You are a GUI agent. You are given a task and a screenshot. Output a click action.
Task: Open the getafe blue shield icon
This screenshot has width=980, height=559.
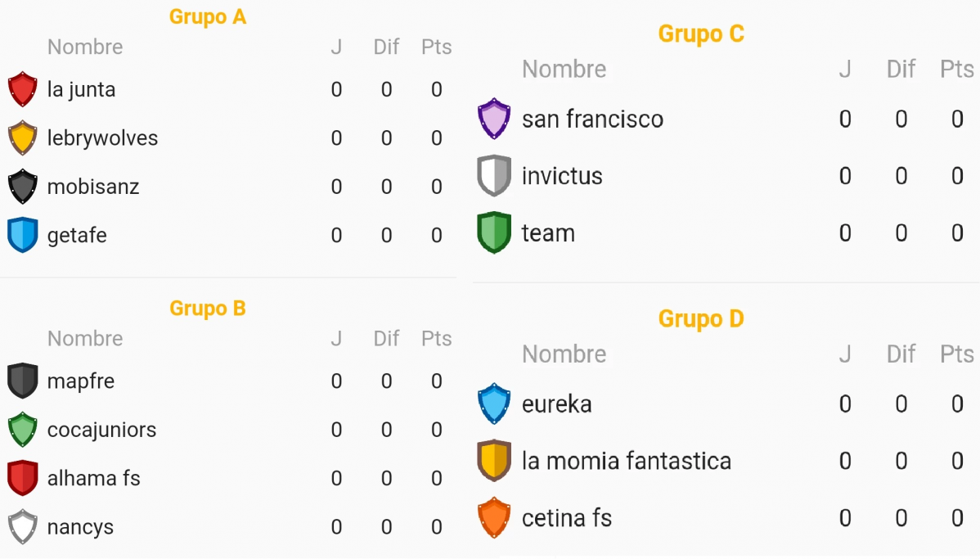23,235
